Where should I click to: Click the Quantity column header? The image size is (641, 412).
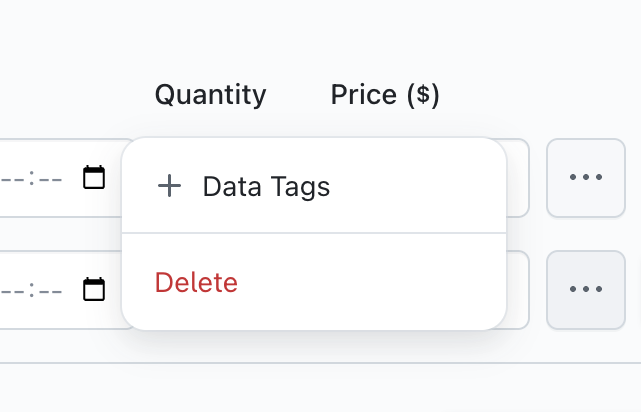(210, 95)
